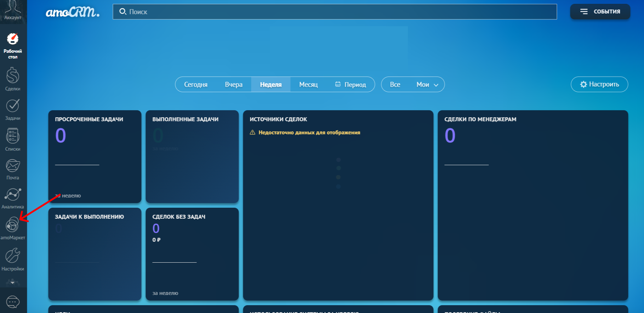Click the calendar icon beside Период
Image resolution: width=644 pixels, height=313 pixels.
[x=338, y=84]
